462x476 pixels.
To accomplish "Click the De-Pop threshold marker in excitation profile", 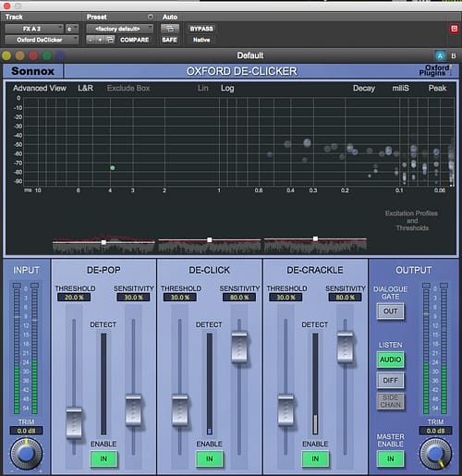I will 103,242.
